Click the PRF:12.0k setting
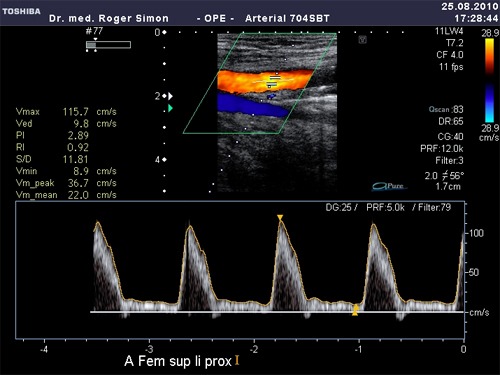 [442, 149]
